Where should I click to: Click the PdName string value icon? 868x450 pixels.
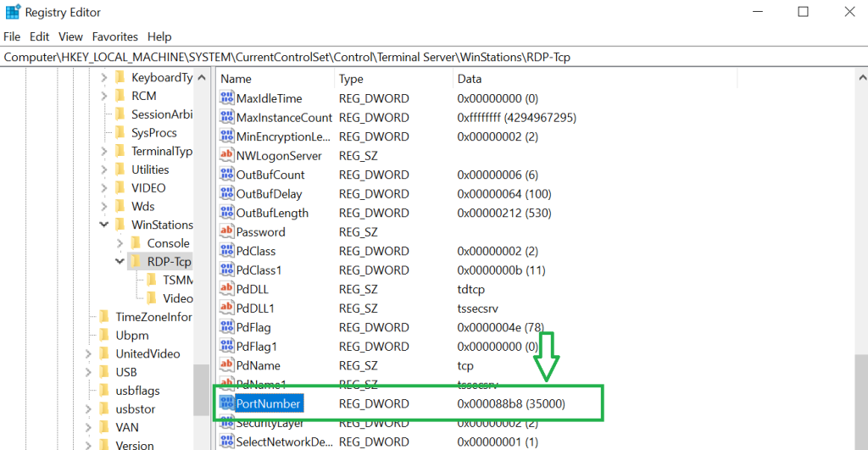tap(226, 364)
